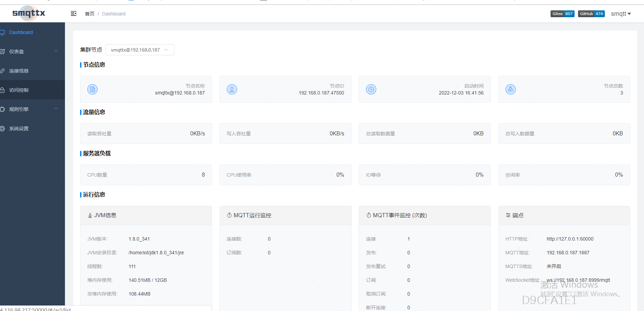Click the 写入吞吐量 card
Screen dimensions: 644x311
click(286, 134)
